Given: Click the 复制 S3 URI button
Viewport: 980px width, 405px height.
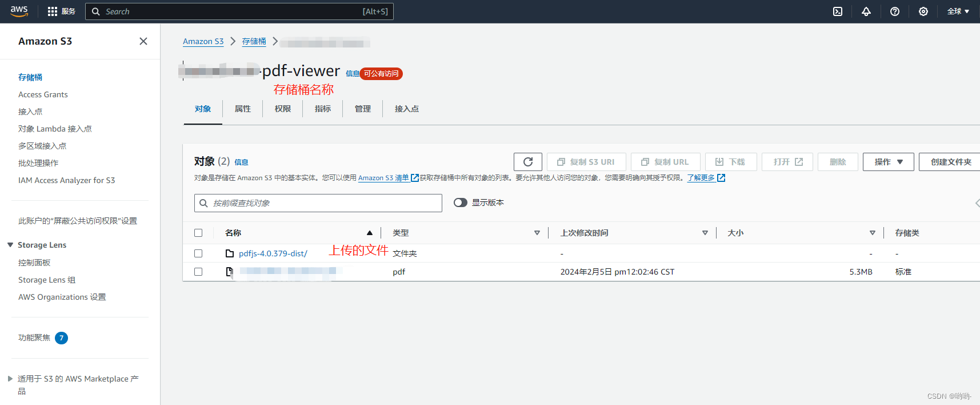Looking at the screenshot, I should 586,162.
